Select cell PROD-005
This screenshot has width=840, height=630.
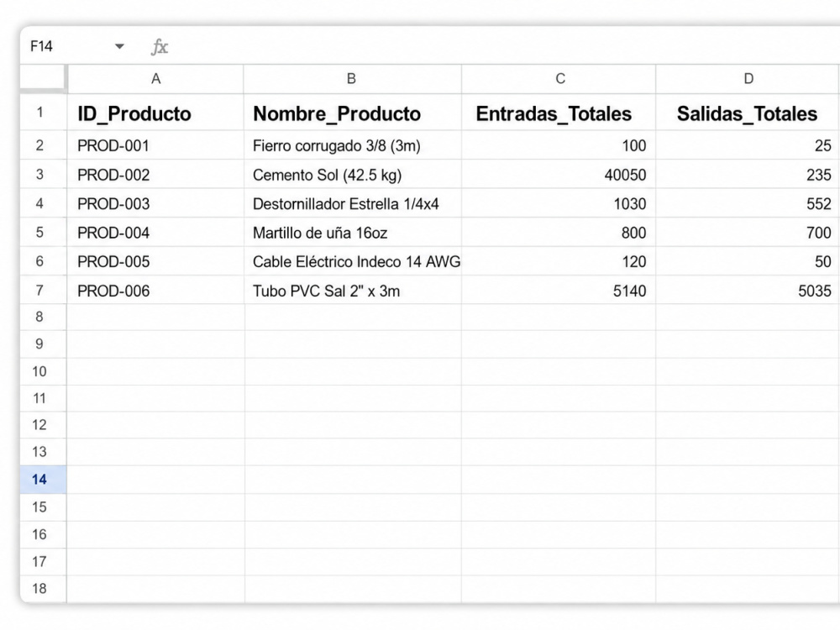coord(155,261)
